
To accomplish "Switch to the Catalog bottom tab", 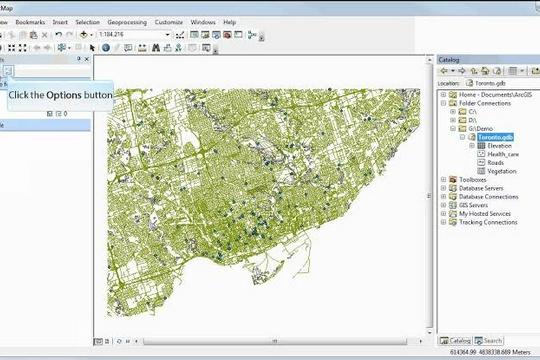I will (x=455, y=341).
